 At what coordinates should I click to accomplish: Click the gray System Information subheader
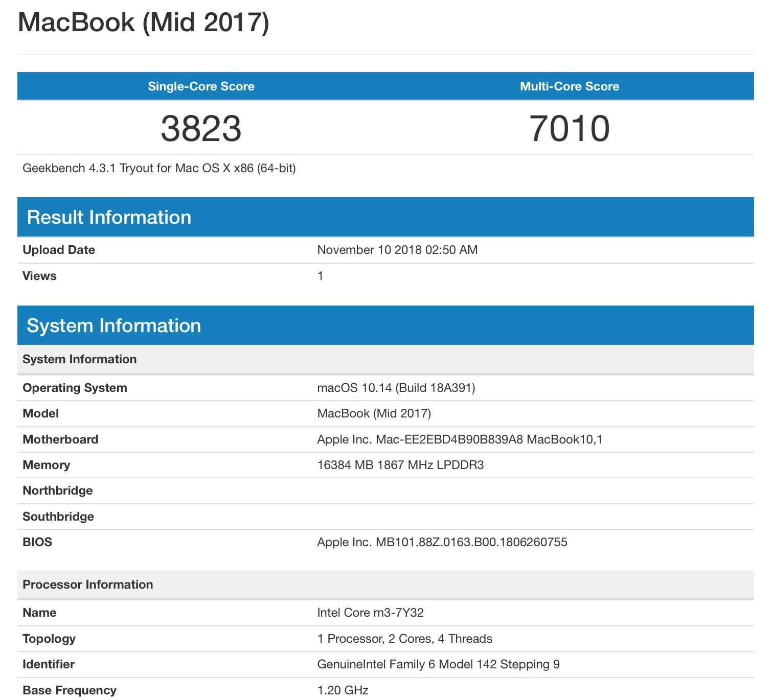point(385,359)
